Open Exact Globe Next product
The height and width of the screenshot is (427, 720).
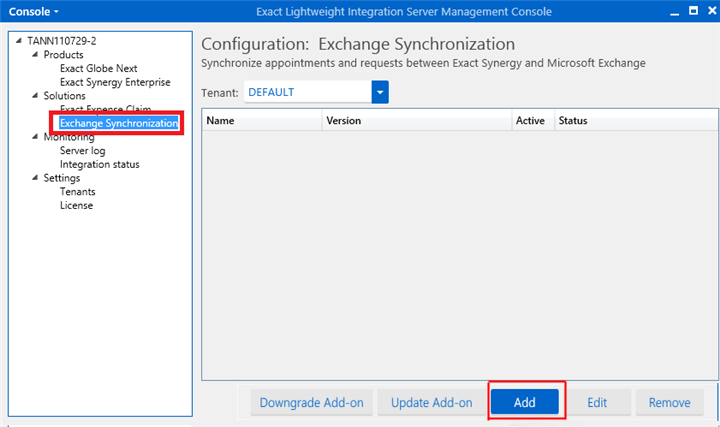(99, 68)
